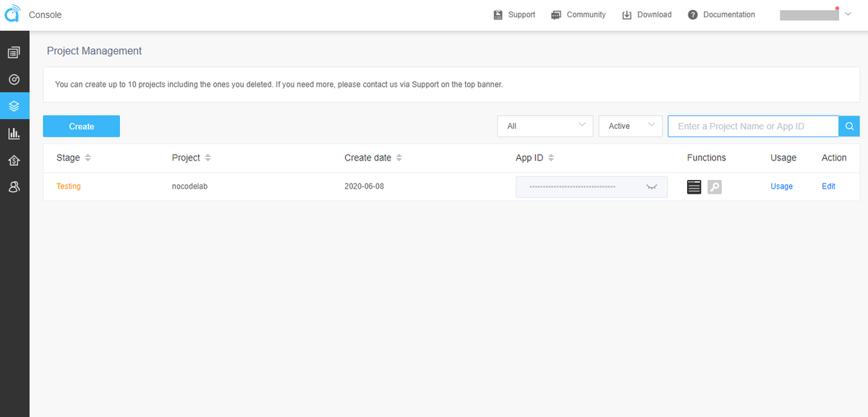
Task: Open the All filter dropdown
Action: click(545, 126)
